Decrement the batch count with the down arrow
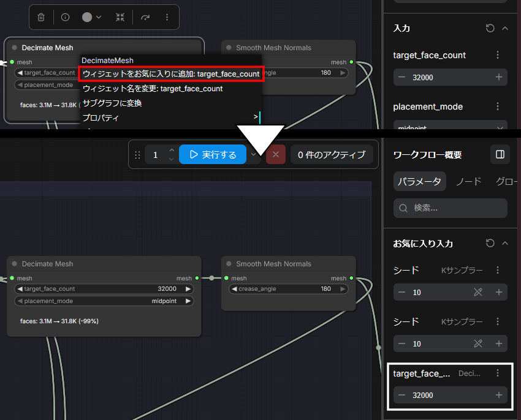 point(172,159)
